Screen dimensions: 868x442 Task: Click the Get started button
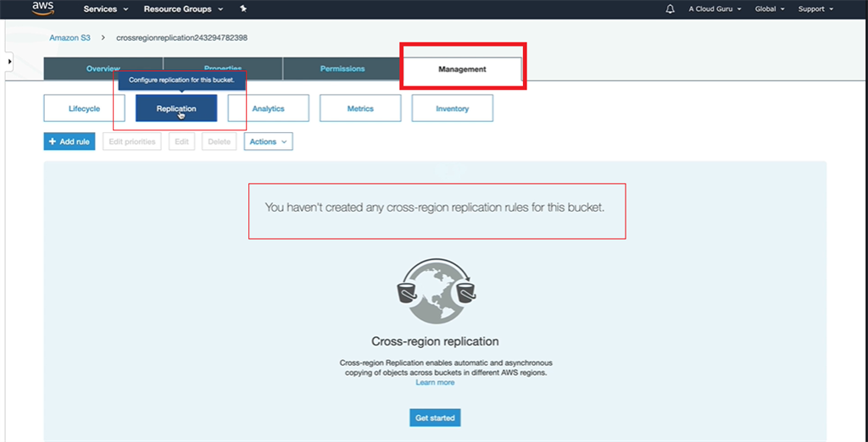435,417
